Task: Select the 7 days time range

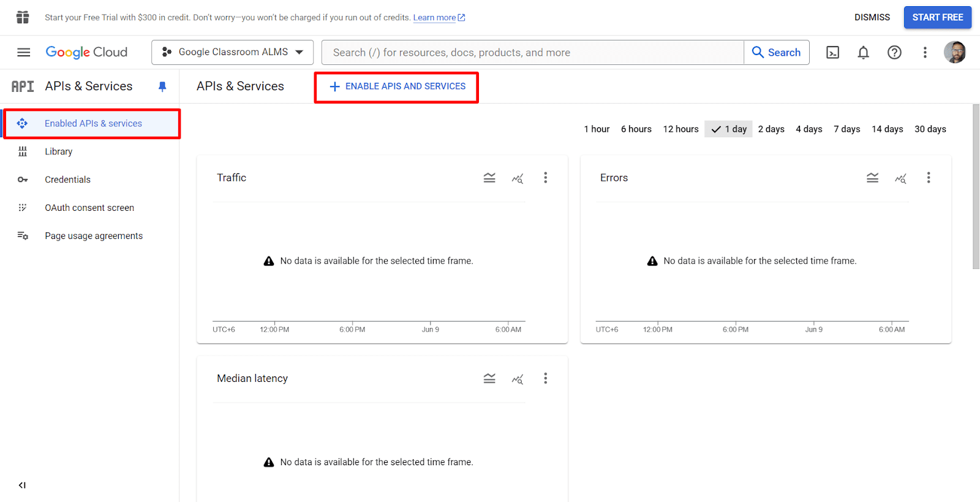Action: (x=847, y=129)
